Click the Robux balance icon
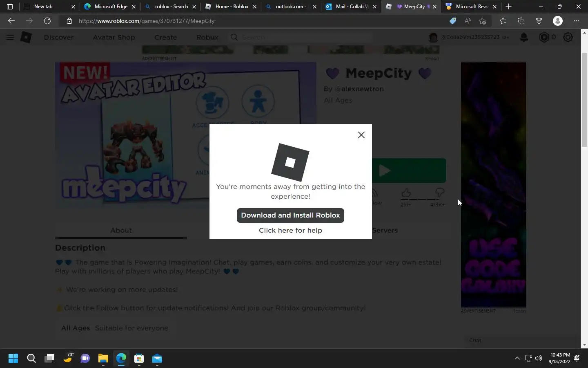 (x=544, y=37)
